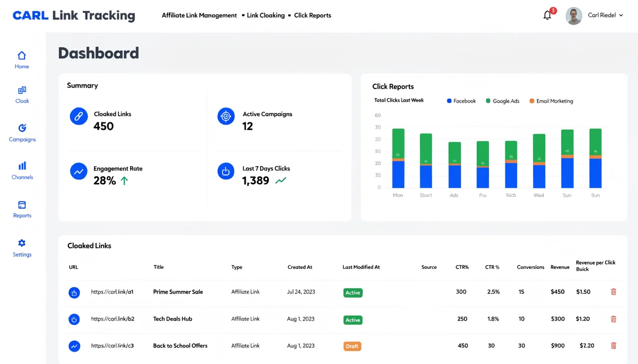Sort by the Revenue column header
Screen dimensions: 638x364
[x=560, y=267]
